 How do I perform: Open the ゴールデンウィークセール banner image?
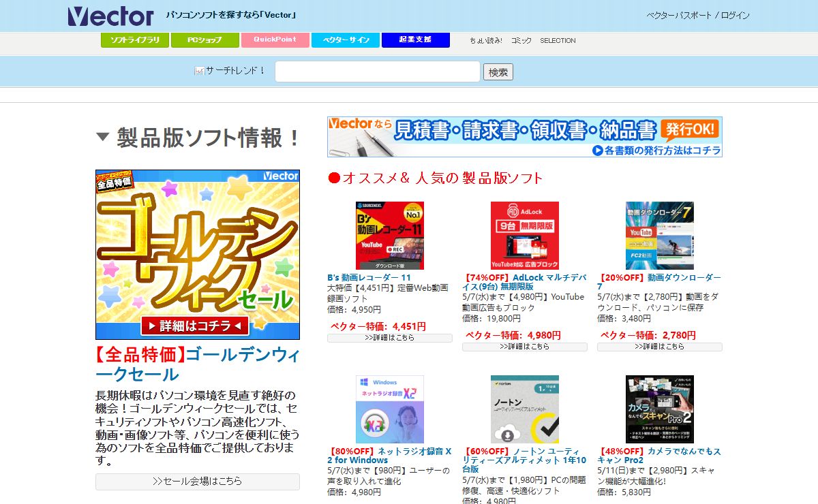click(198, 255)
